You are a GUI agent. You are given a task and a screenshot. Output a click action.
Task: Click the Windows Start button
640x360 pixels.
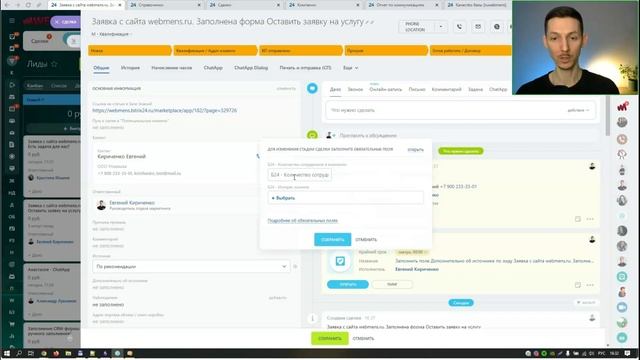point(7,353)
